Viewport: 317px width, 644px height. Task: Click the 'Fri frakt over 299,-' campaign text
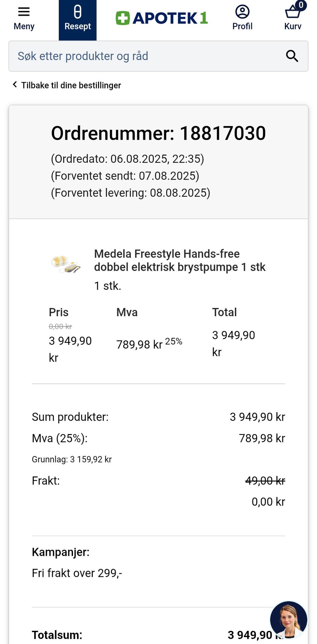pos(77,573)
